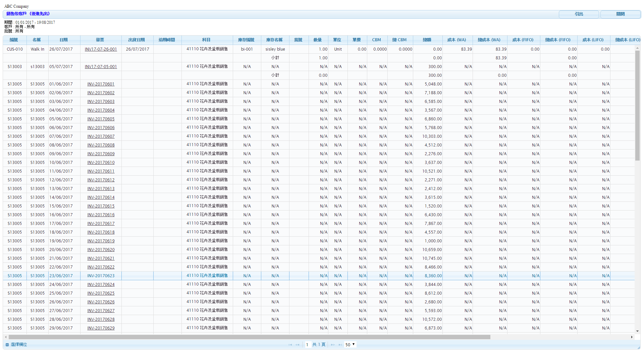Click the vertical scrollbar up arrow
The width and height of the screenshot is (644, 362).
pyautogui.click(x=637, y=49)
